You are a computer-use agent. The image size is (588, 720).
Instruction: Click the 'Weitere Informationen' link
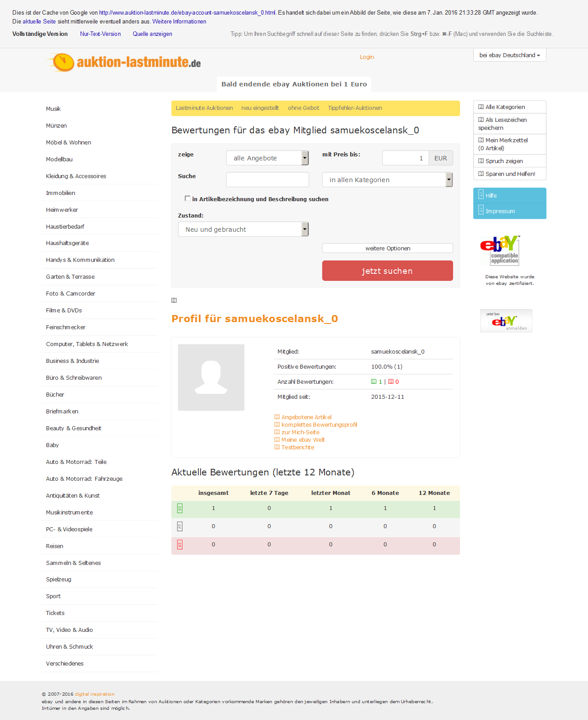click(x=179, y=21)
